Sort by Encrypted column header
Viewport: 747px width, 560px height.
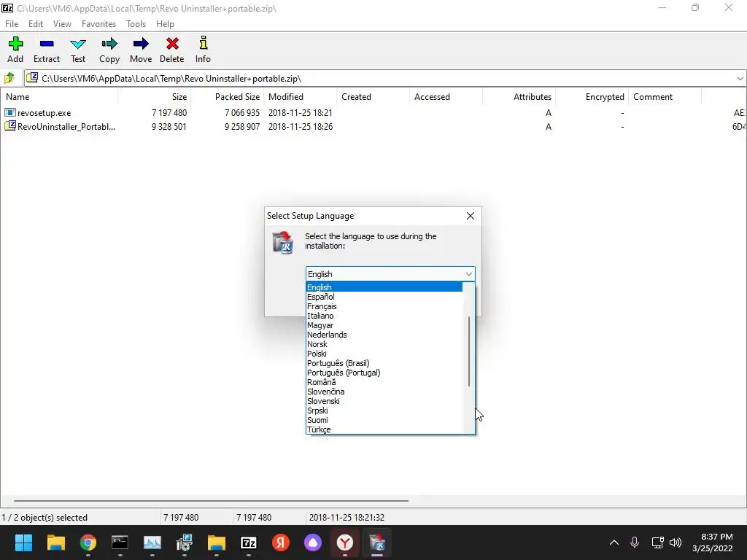(592, 97)
